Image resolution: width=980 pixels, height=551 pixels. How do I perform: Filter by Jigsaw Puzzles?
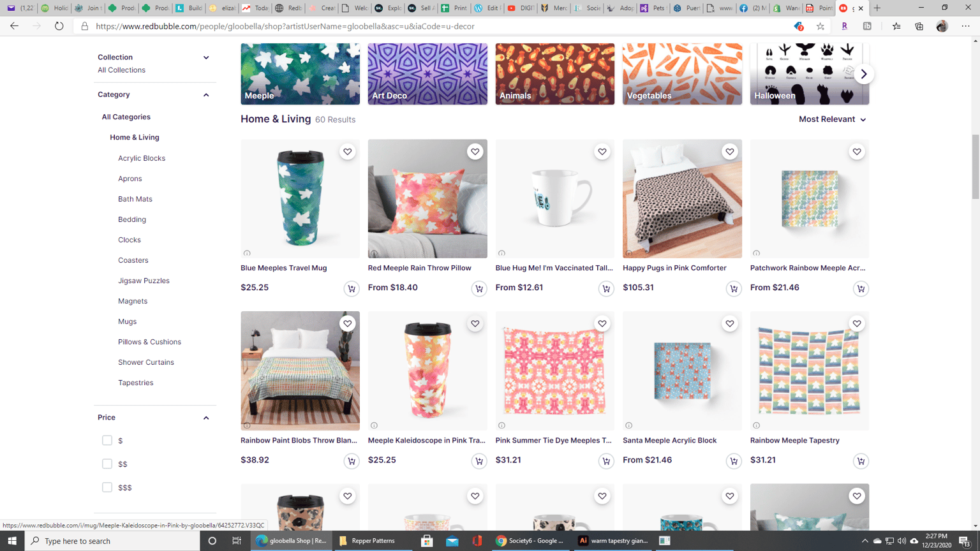(144, 281)
